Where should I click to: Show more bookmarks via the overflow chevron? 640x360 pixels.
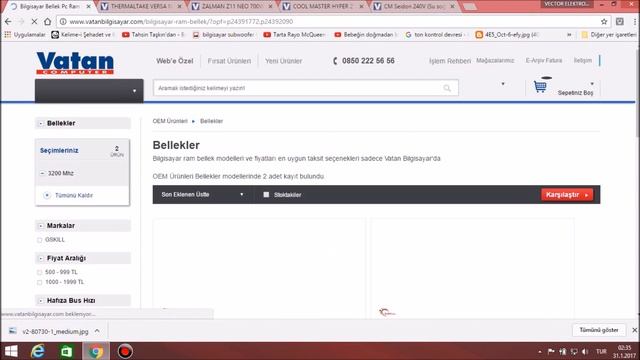(569, 35)
